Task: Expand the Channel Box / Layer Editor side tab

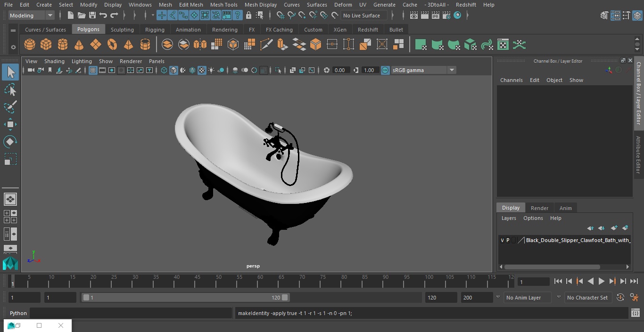Action: tap(638, 93)
